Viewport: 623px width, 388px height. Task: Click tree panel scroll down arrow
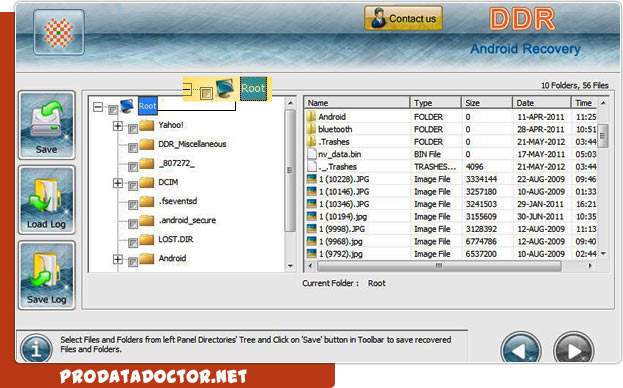290,266
